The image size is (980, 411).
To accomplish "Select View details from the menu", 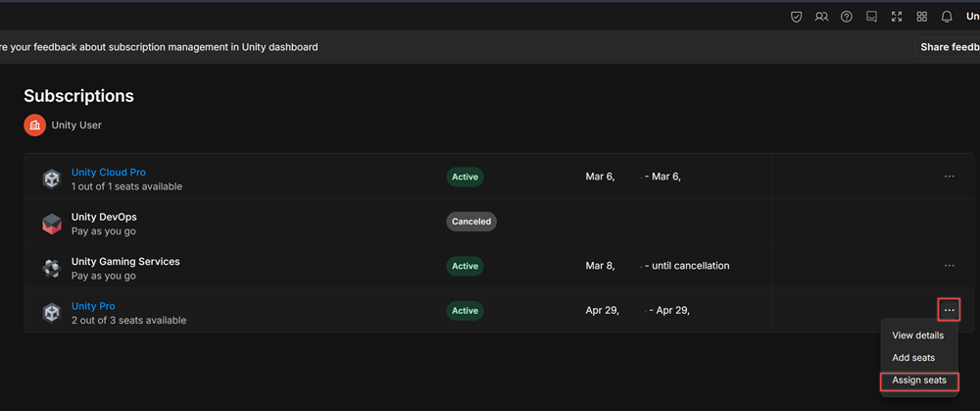I will tap(917, 335).
